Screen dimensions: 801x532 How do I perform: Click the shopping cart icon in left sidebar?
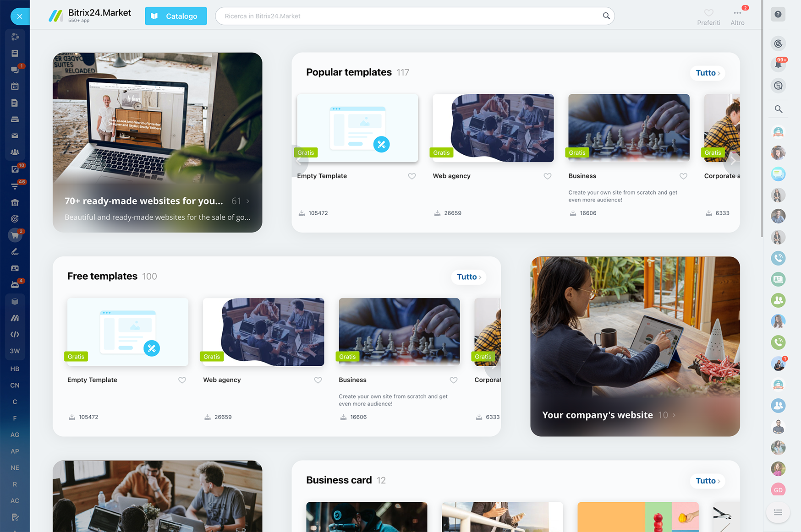click(x=15, y=235)
